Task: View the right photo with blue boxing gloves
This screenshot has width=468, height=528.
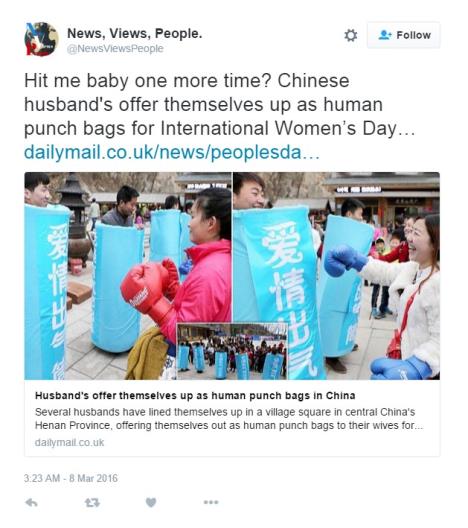Action: coord(336,276)
